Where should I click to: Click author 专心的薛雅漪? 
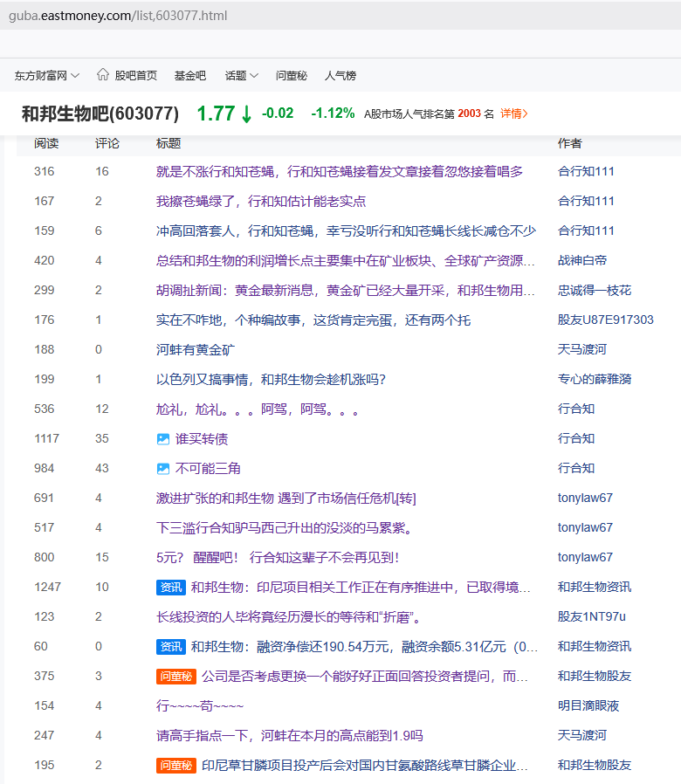coord(595,379)
